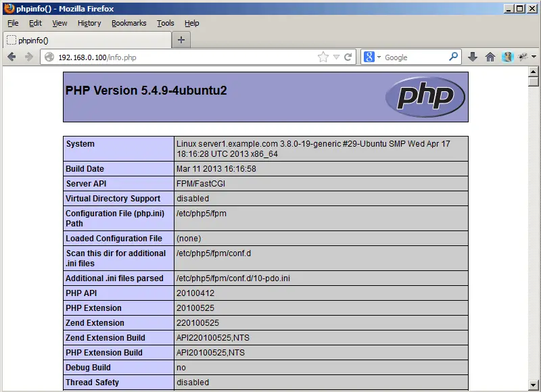The image size is (541, 392).
Task: Click the site identity globe icon
Action: [49, 57]
